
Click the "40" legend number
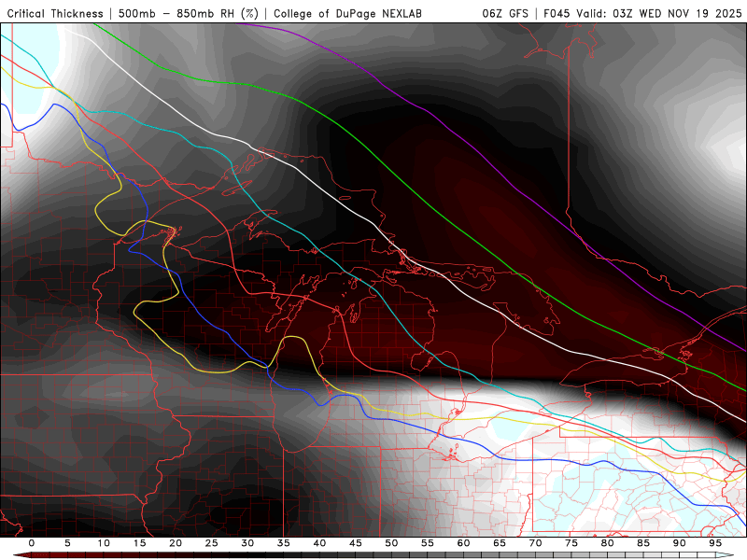(x=319, y=543)
